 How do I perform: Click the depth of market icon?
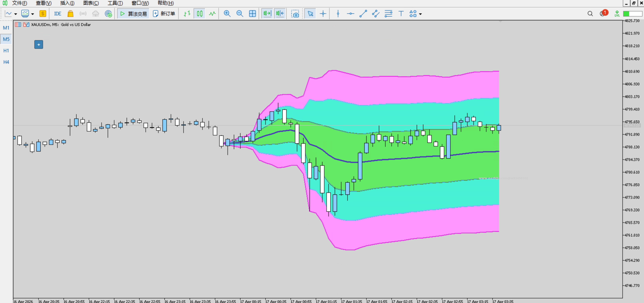click(26, 24)
